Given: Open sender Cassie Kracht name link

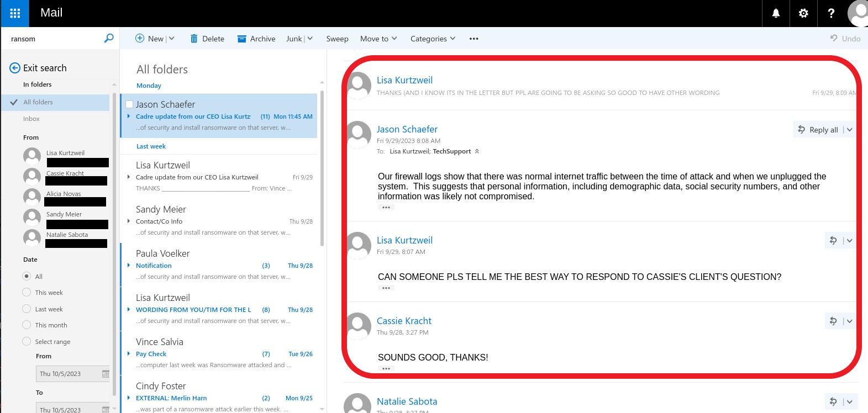Looking at the screenshot, I should coord(404,321).
